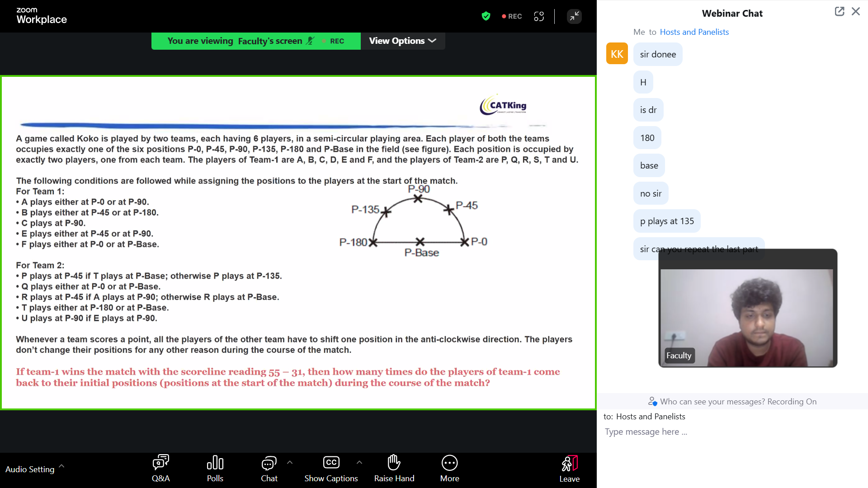Select the 'H' chat message
This screenshot has height=488, width=868.
tap(643, 82)
